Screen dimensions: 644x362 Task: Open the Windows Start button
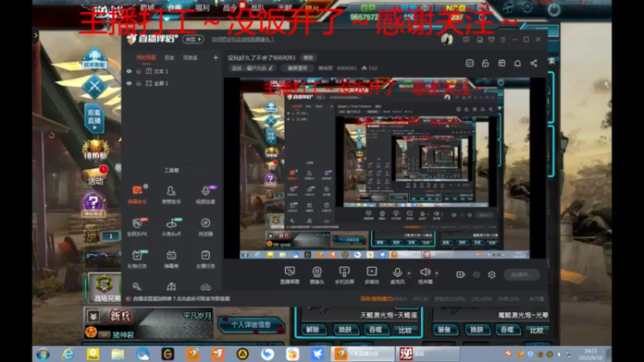(x=43, y=354)
